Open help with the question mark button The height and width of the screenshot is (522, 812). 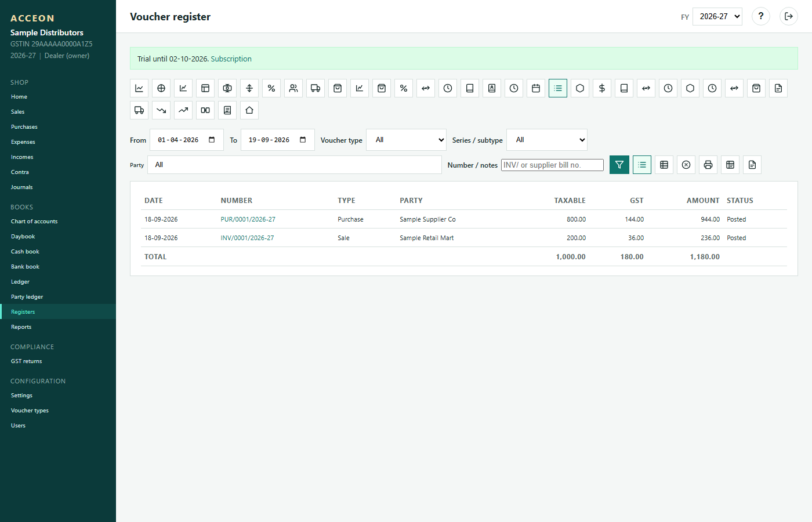[761, 16]
